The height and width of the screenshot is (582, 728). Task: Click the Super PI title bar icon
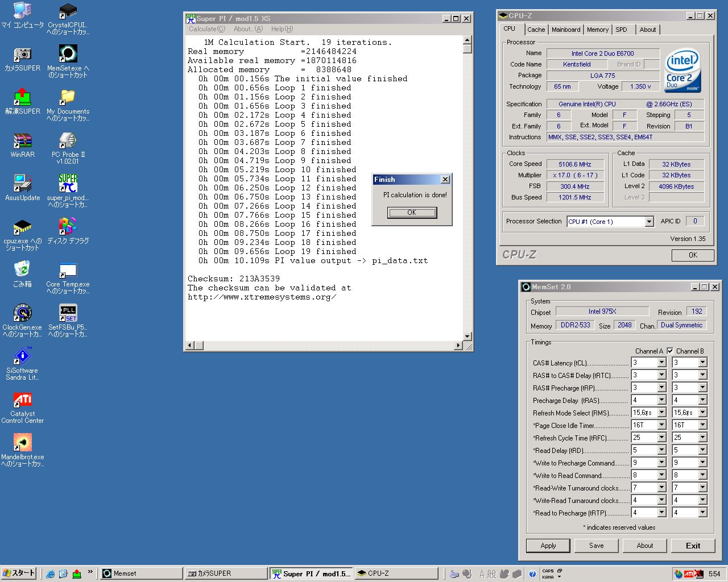pos(191,18)
